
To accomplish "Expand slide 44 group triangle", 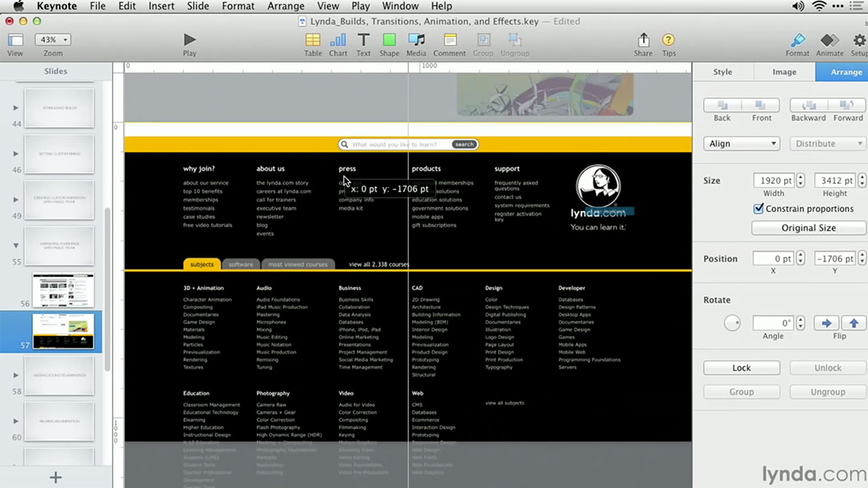I will pyautogui.click(x=16, y=108).
